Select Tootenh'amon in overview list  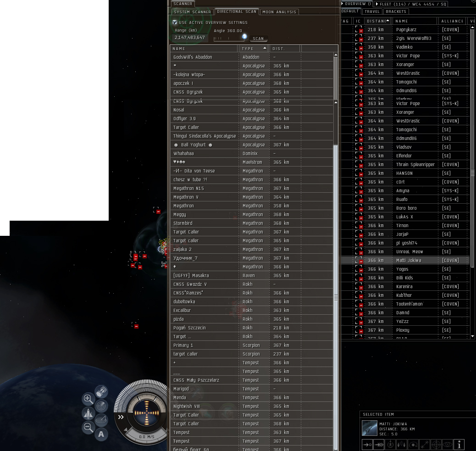[405, 304]
